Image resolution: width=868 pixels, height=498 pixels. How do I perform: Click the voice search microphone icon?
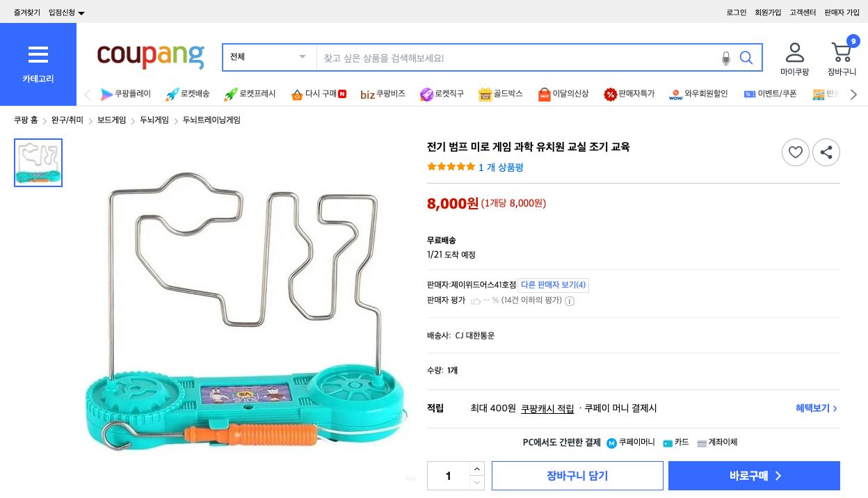(726, 58)
